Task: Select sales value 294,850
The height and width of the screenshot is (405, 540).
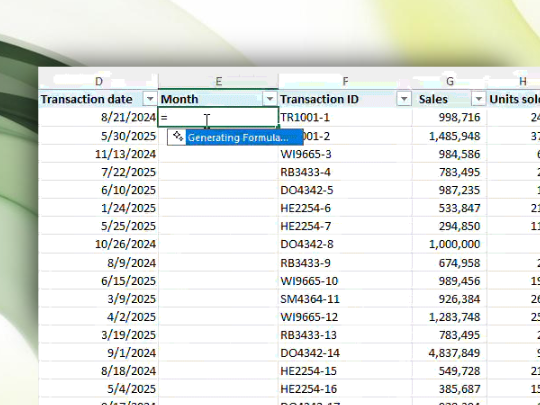Action: [449, 226]
